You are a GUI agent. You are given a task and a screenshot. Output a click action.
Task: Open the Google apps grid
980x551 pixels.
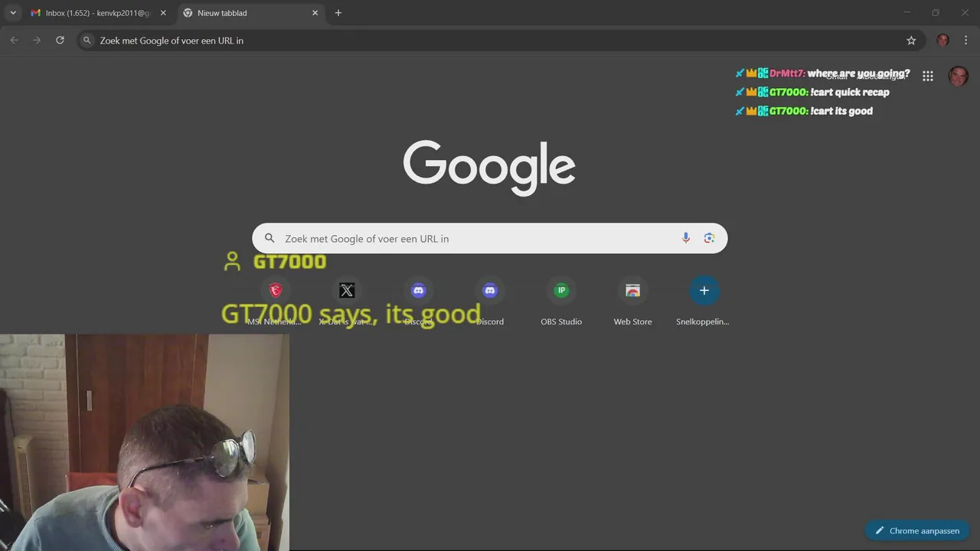point(928,76)
